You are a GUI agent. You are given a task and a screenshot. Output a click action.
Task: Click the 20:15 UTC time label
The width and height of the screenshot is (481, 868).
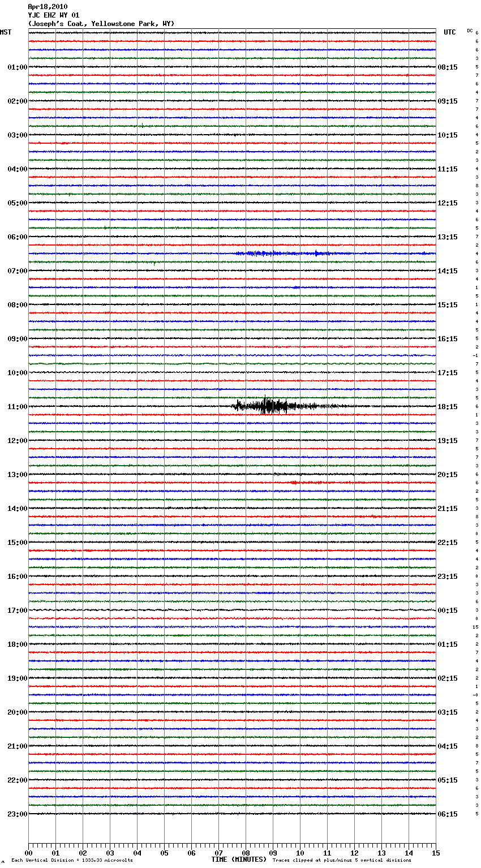tap(448, 475)
